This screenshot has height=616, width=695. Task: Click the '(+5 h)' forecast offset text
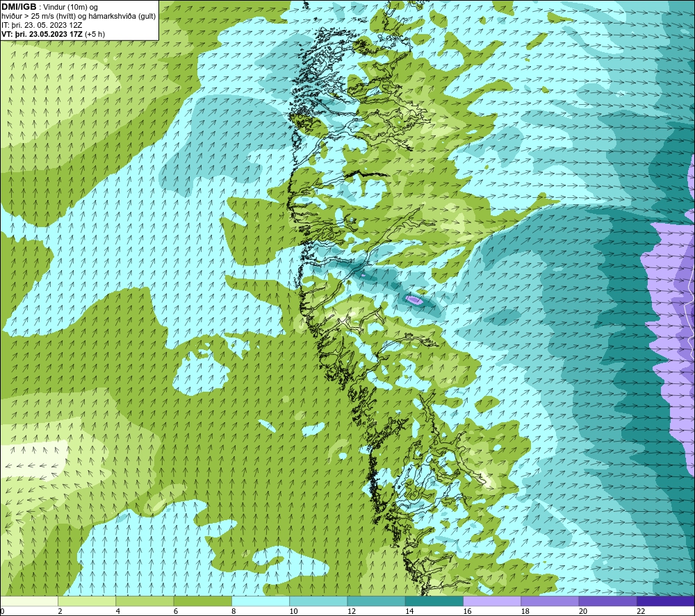(95, 34)
